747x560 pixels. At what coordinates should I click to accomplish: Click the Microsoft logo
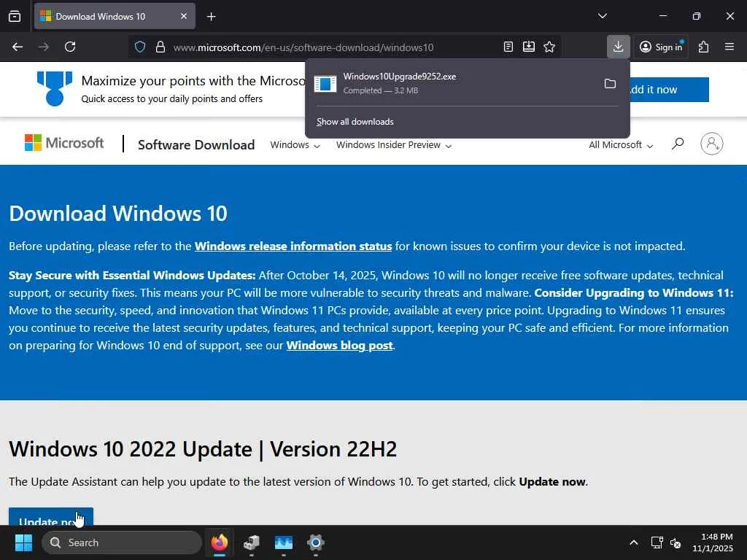click(x=64, y=143)
